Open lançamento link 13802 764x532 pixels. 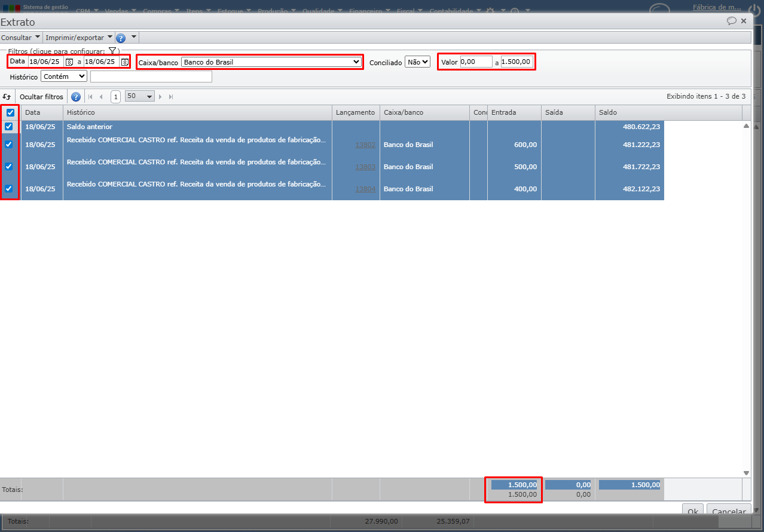click(x=365, y=145)
